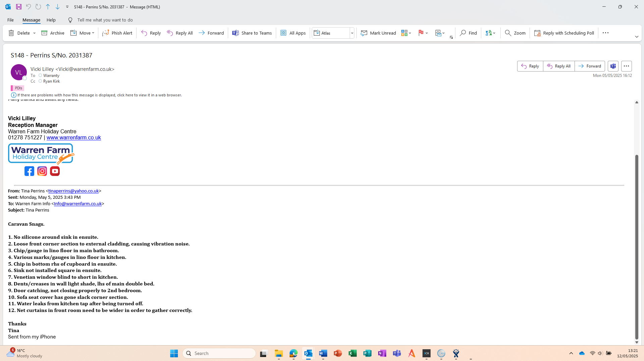Switch to the Message tab

(x=31, y=20)
